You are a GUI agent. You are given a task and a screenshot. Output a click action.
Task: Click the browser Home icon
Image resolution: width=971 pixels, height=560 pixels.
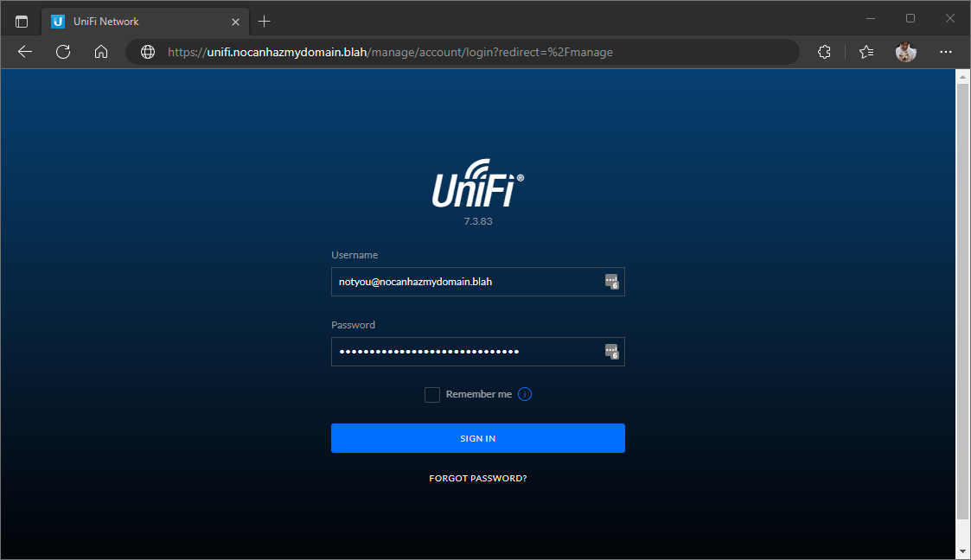tap(101, 52)
